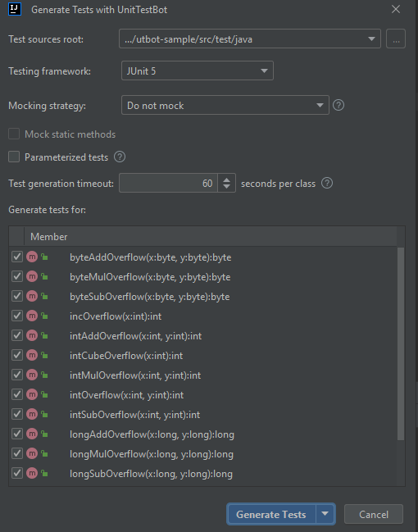Image resolution: width=418 pixels, height=532 pixels.
Task: Click method icon of intSubOverflow row
Action: coord(32,414)
